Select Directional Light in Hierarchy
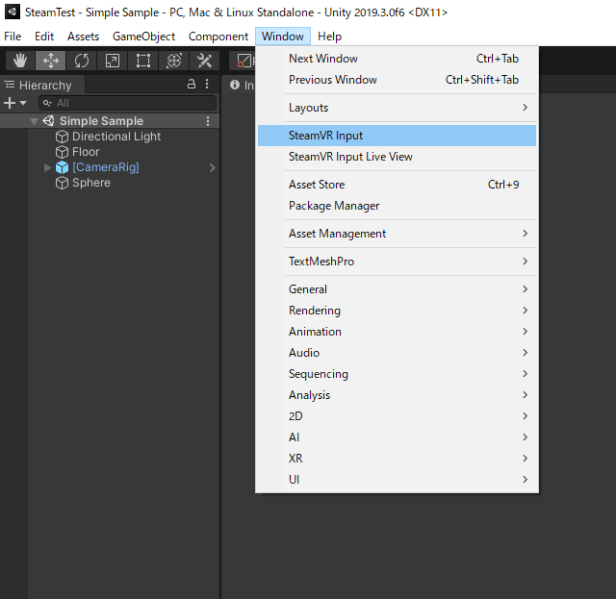The width and height of the screenshot is (616, 599). [x=116, y=136]
